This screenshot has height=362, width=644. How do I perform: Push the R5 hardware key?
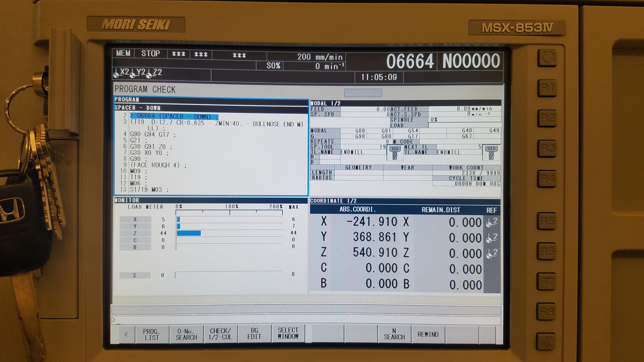[547, 221]
